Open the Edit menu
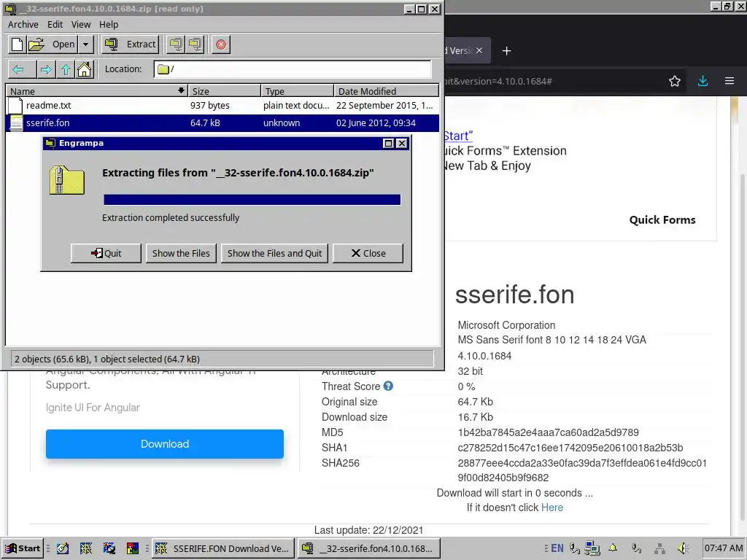This screenshot has width=747, height=560. click(x=55, y=24)
